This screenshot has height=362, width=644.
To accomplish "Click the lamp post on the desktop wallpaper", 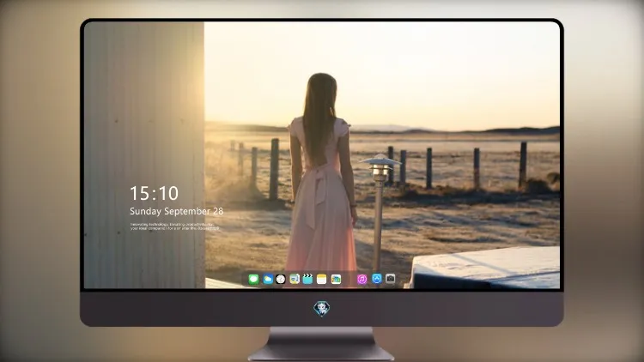I will [x=380, y=211].
